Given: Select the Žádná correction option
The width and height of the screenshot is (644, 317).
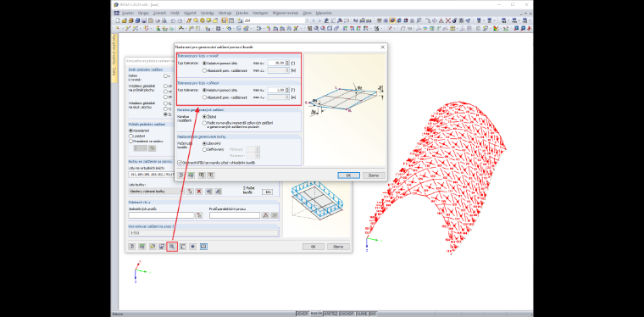Looking at the screenshot, I should point(205,117).
